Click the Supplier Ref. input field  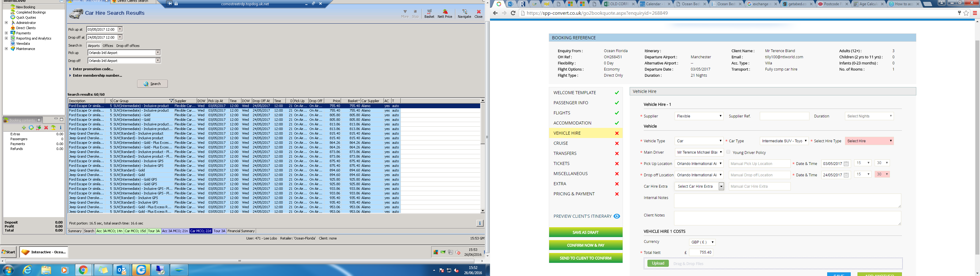coord(784,116)
